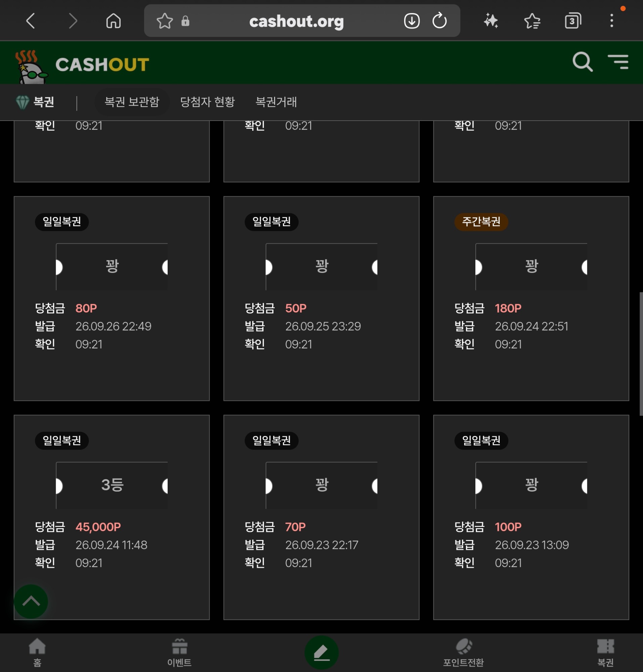Open the browser home page icon
643x672 pixels.
coord(114,21)
